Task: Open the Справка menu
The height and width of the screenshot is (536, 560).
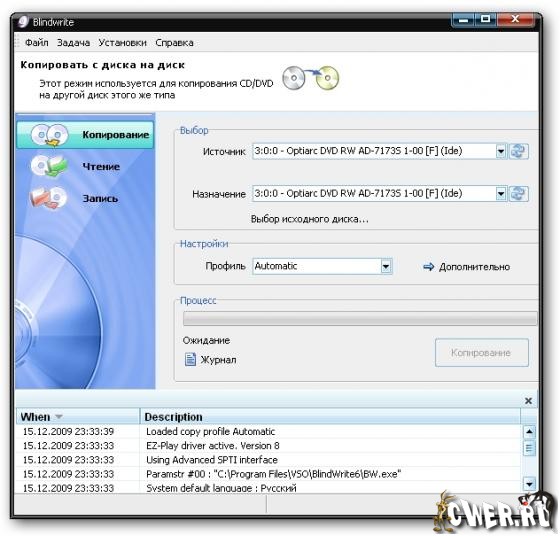Action: [x=174, y=42]
